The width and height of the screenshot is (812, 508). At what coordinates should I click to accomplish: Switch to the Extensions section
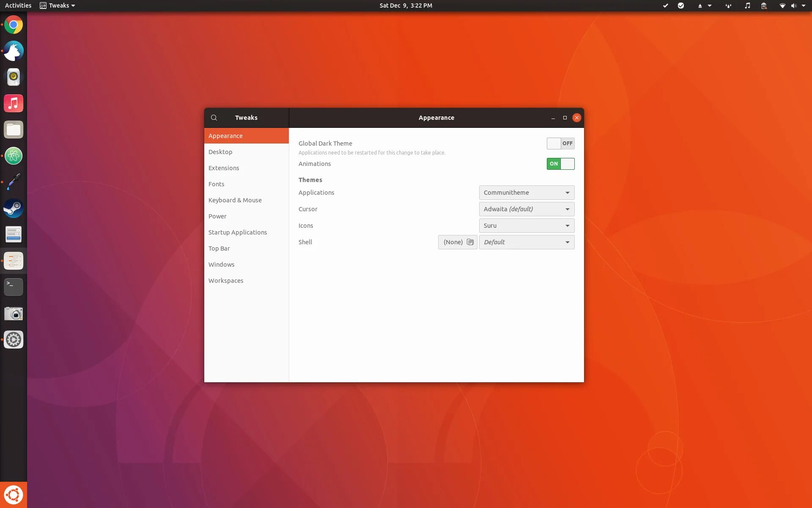[224, 168]
